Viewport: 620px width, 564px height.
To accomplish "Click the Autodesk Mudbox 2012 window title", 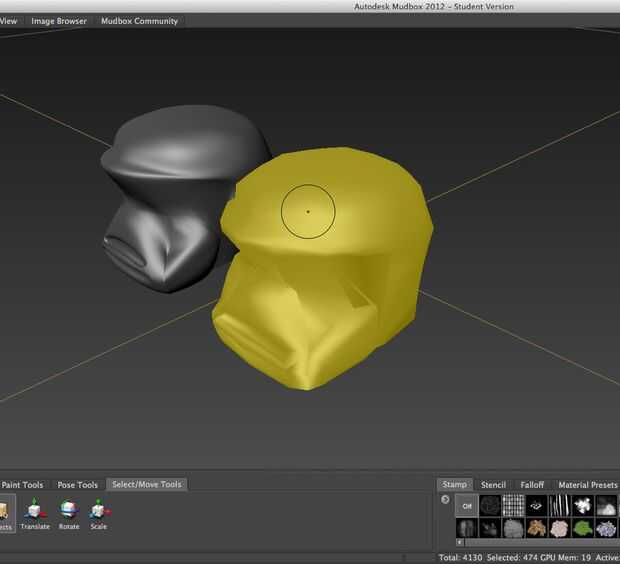I will [x=434, y=6].
